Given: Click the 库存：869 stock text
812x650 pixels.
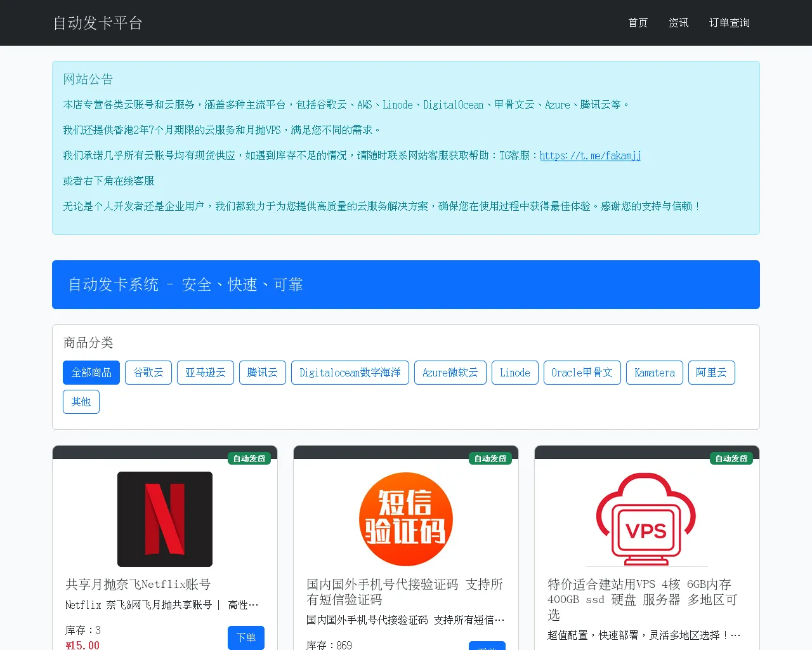Looking at the screenshot, I should (x=329, y=645).
